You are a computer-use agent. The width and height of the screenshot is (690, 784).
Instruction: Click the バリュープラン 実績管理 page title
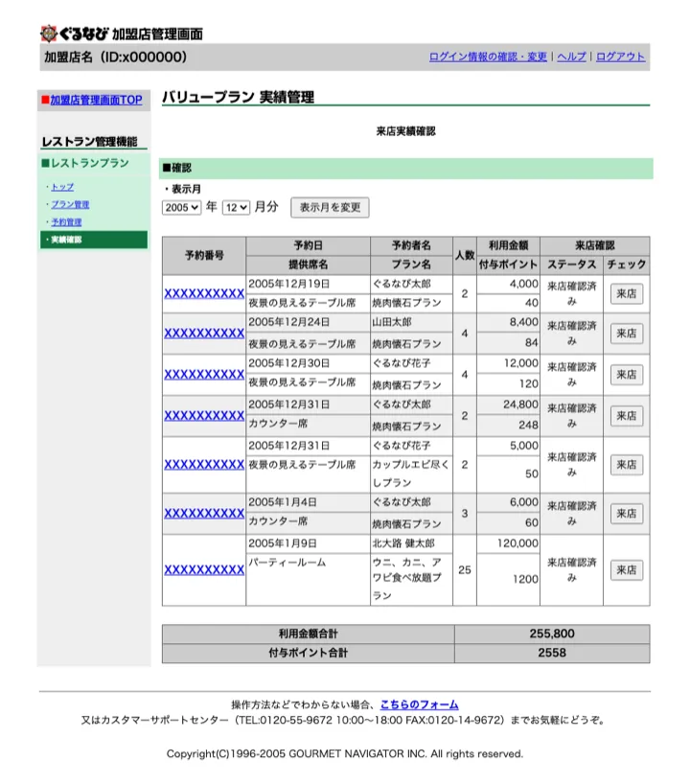point(238,97)
